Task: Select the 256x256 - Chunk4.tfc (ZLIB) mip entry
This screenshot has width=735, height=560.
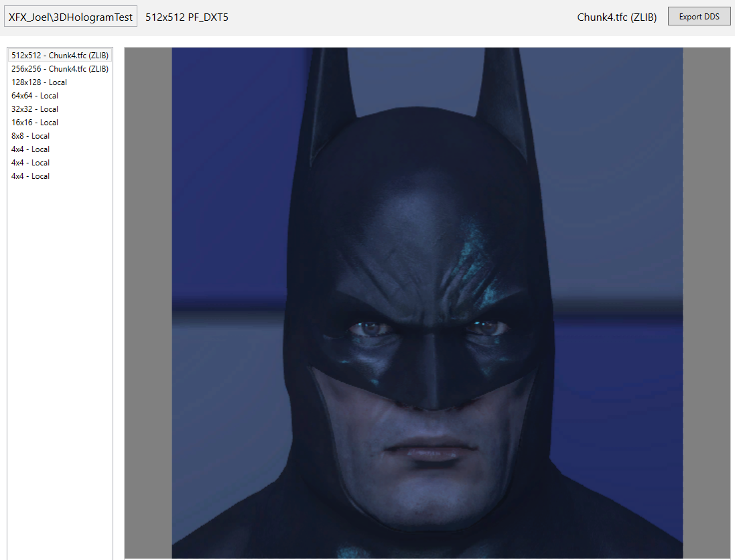Action: (60, 69)
